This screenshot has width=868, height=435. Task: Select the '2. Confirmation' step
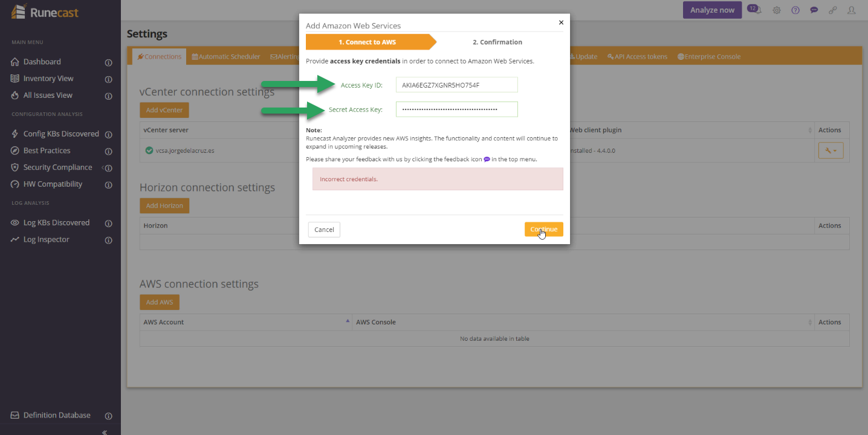click(497, 42)
